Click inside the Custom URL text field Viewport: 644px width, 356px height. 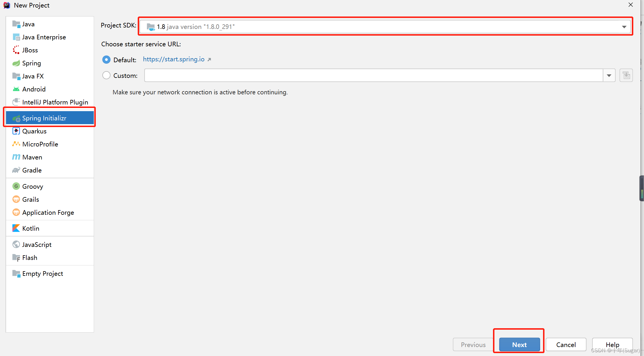click(373, 76)
